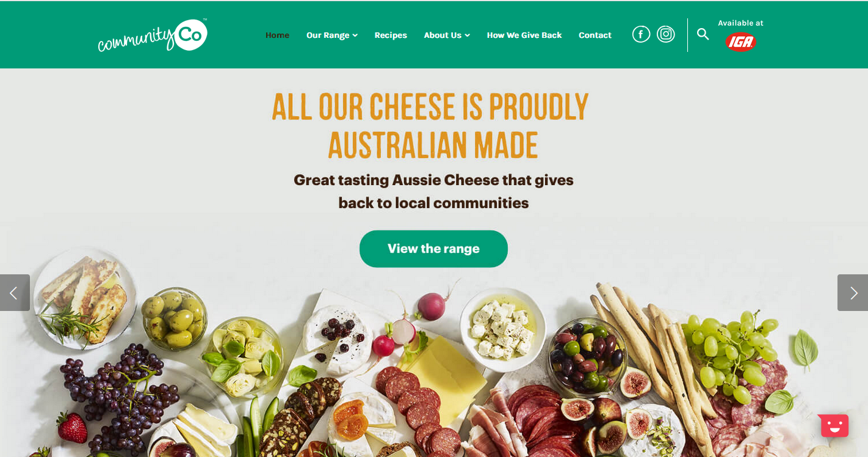This screenshot has height=457, width=868.
Task: Open the Instagram profile icon
Action: point(666,34)
